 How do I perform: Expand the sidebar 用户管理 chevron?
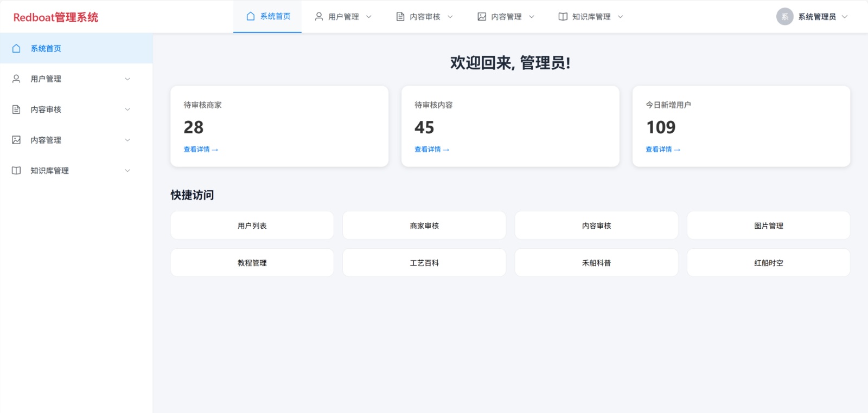tap(127, 79)
